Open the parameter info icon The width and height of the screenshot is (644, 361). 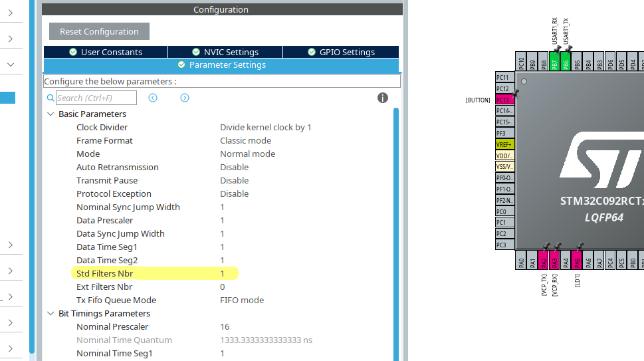pyautogui.click(x=383, y=98)
